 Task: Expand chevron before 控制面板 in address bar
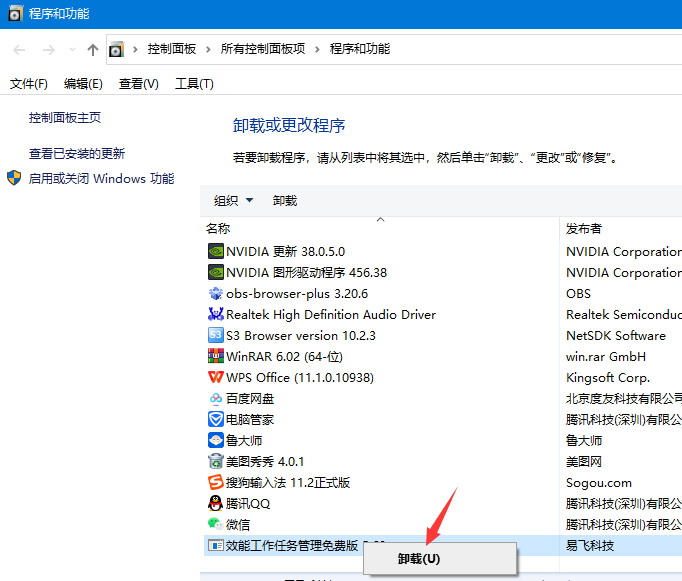point(135,50)
